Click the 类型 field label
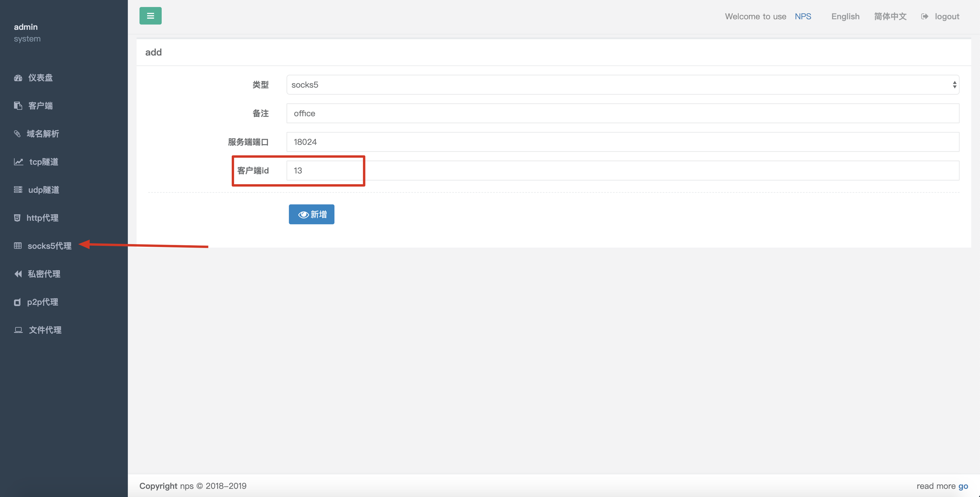Image resolution: width=980 pixels, height=497 pixels. 260,85
